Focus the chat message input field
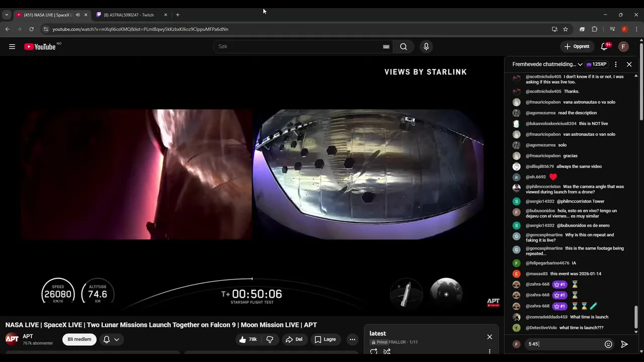 click(x=563, y=344)
